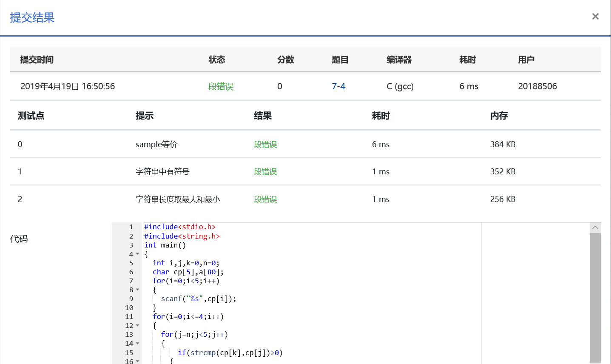
Task: Click the user ID 20188506
Action: click(537, 86)
